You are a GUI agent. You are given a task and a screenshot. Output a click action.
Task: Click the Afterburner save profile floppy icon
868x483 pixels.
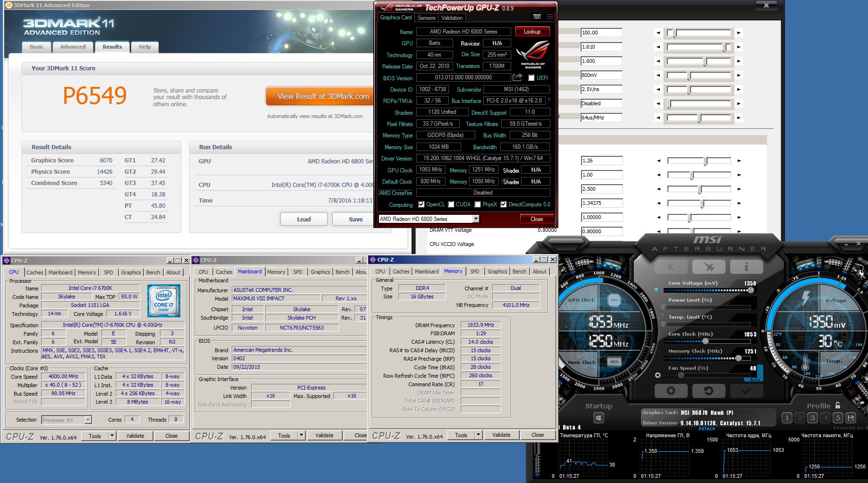tap(851, 418)
